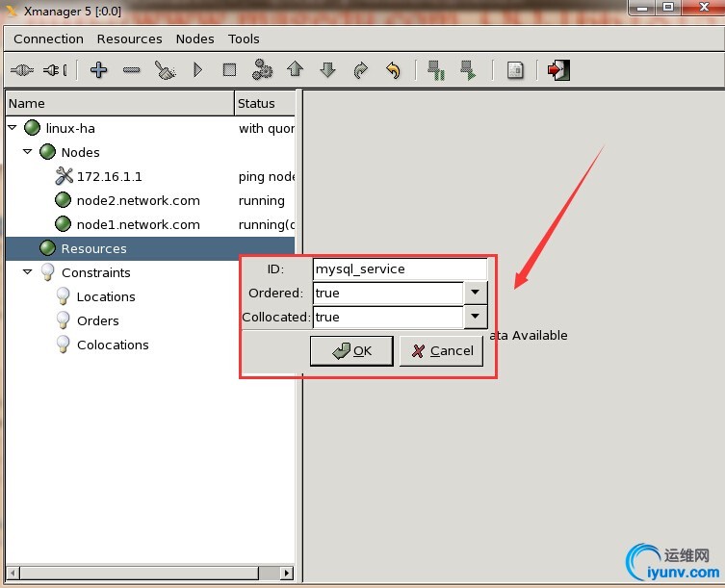Click Constraints light bulb icon

[47, 271]
